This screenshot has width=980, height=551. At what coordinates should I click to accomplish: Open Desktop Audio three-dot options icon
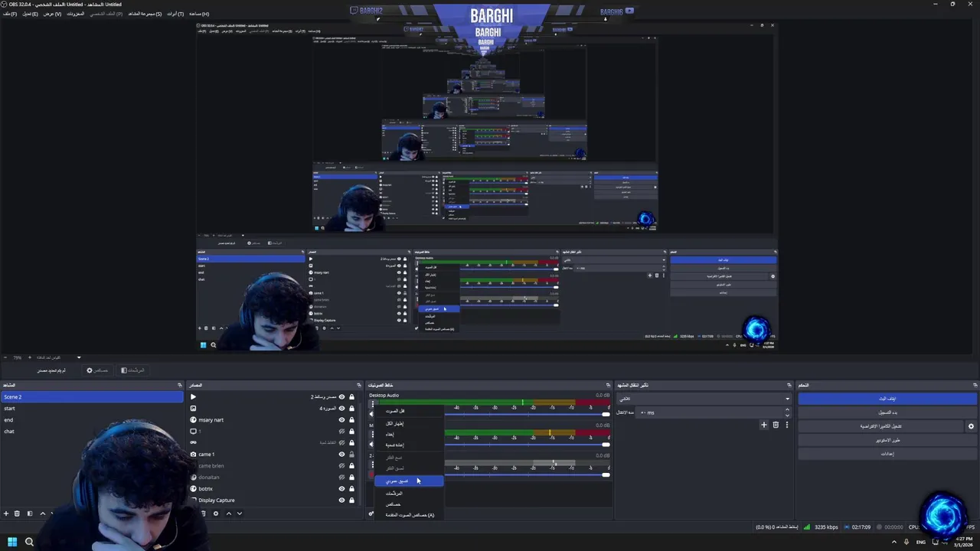(x=371, y=403)
